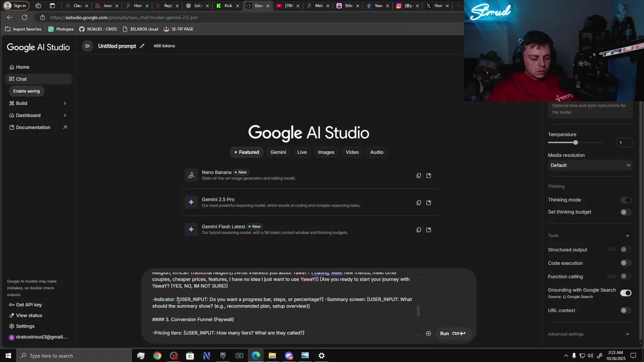Click the prompt text box scrollbar
The height and width of the screenshot is (362, 644).
tap(418, 311)
